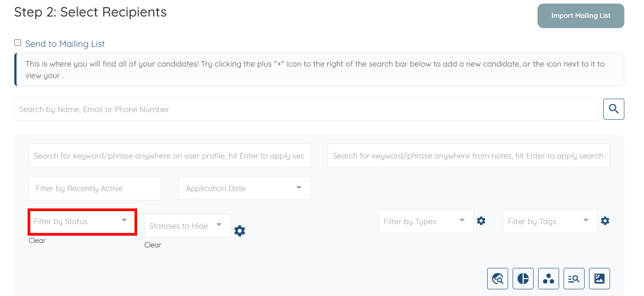Open the globe location search icon
Screen dimensions: 644x296
[x=497, y=279]
